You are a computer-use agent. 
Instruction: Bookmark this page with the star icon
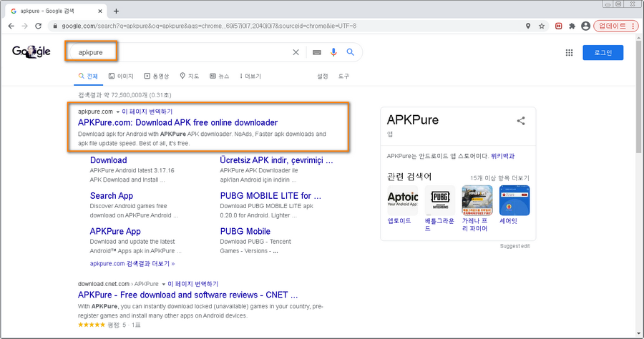point(542,26)
